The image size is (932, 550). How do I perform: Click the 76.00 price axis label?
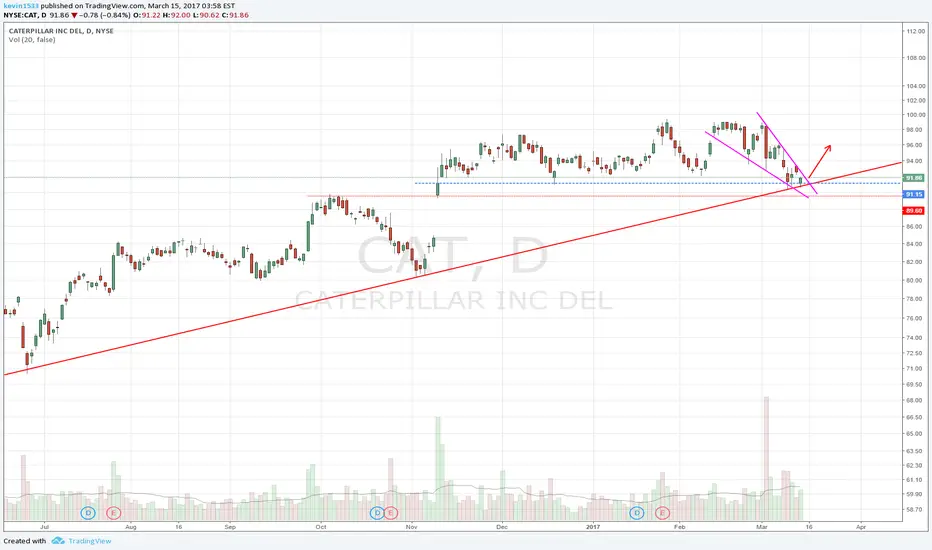[x=916, y=319]
